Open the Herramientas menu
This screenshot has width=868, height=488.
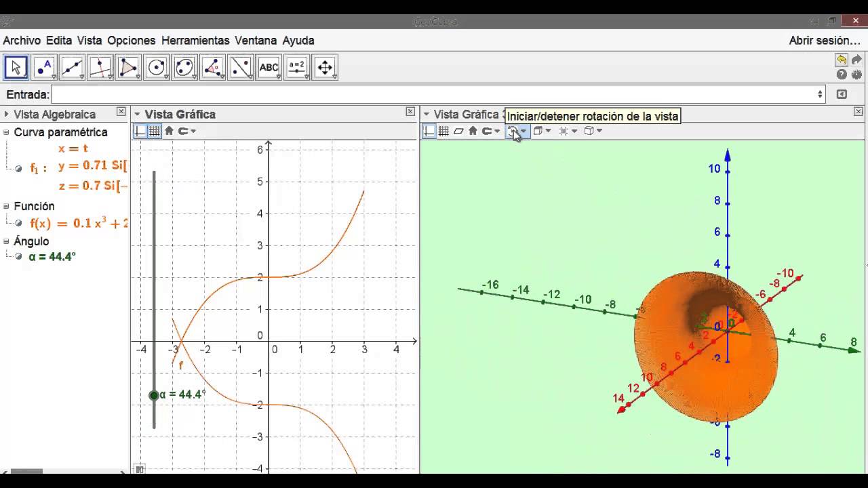point(195,41)
